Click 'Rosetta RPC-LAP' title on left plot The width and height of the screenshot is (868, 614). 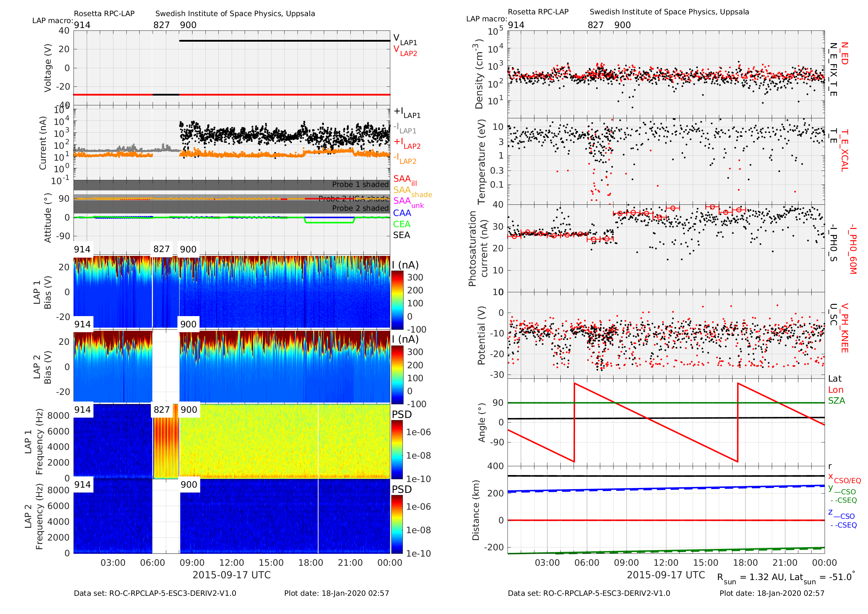coord(104,14)
